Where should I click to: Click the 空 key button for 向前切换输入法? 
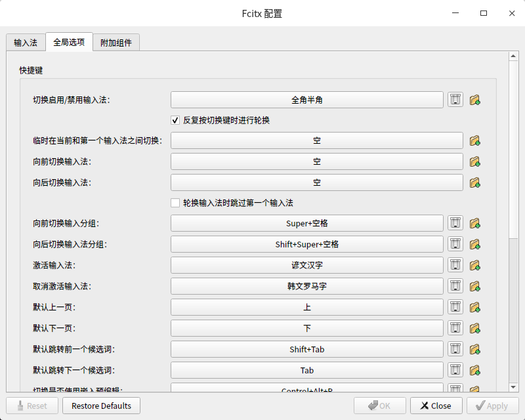tap(317, 161)
